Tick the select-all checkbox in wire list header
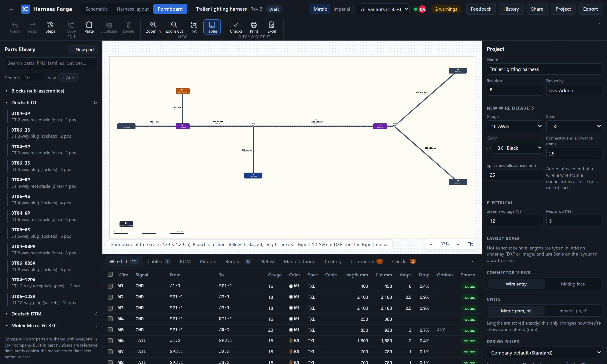The height and width of the screenshot is (364, 607). point(110,275)
